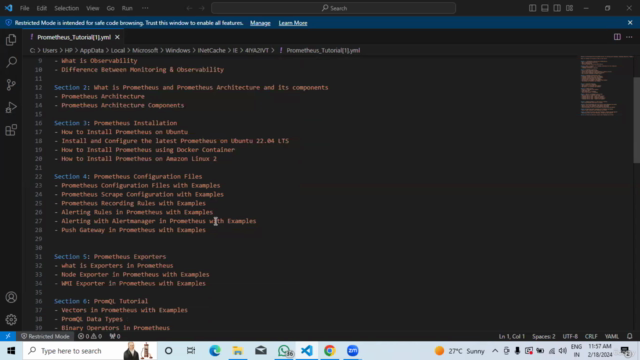This screenshot has width=640, height=360.
Task: Change the UTF-8 encoding
Action: pos(570,336)
